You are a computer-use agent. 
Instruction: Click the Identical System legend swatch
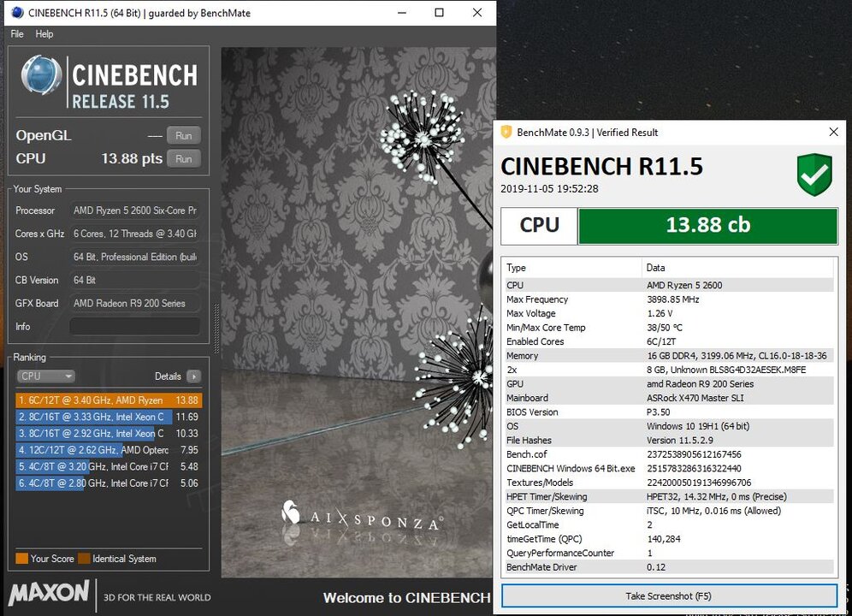84,559
